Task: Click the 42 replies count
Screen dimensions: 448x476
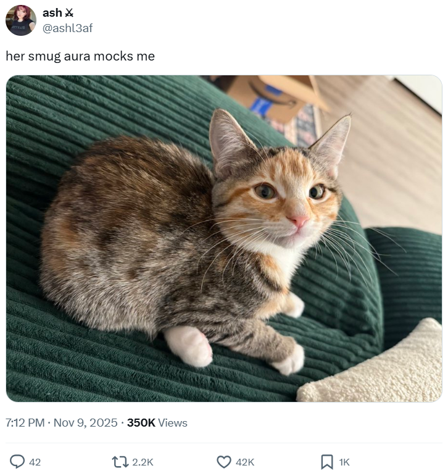Action: [35, 462]
